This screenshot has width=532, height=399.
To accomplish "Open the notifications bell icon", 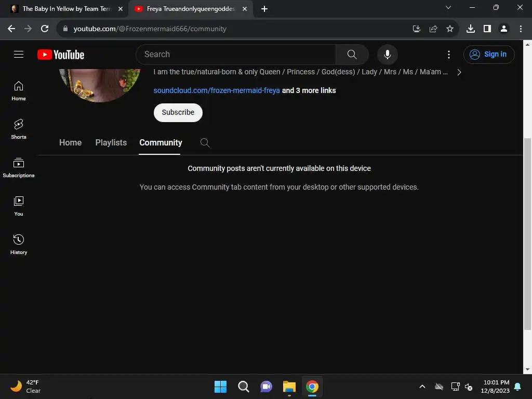I will tap(518, 387).
